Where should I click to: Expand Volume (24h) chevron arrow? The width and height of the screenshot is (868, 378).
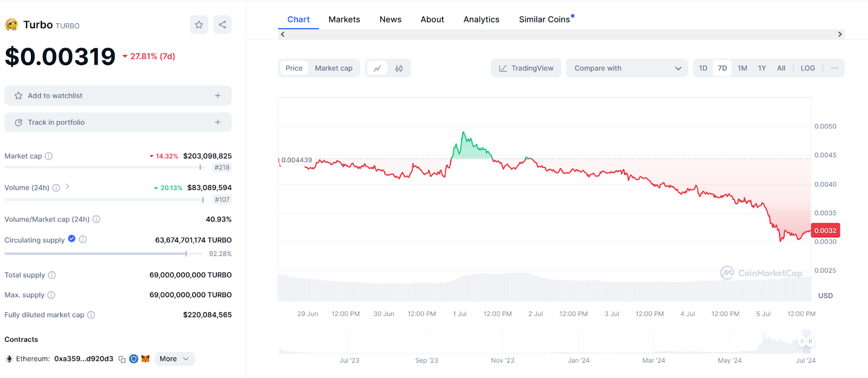click(x=67, y=186)
